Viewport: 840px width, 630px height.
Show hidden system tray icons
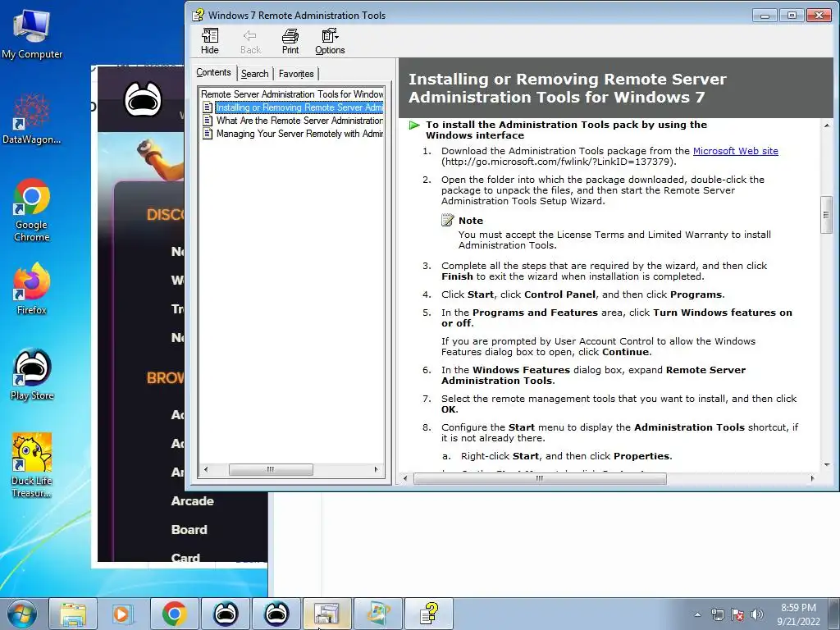pos(697,614)
